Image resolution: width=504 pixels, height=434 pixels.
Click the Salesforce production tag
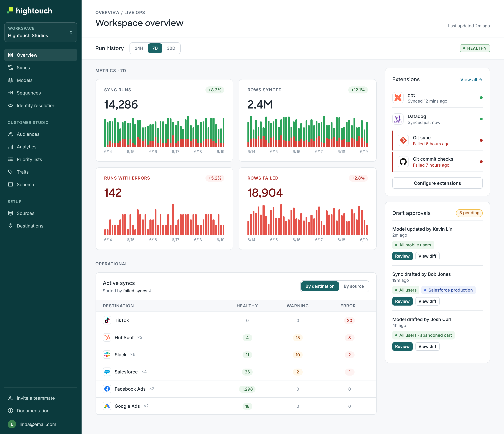(x=448, y=290)
